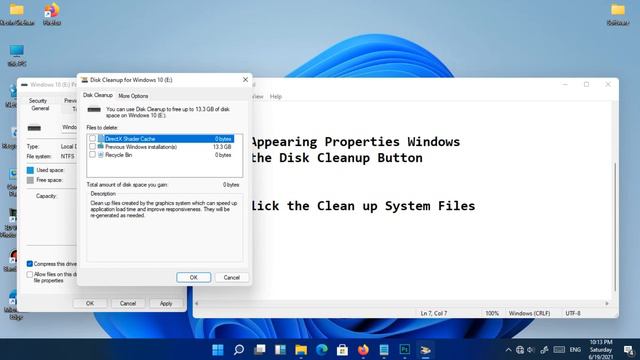
Task: Select the Disk Cleanup tab
Action: coord(98,95)
